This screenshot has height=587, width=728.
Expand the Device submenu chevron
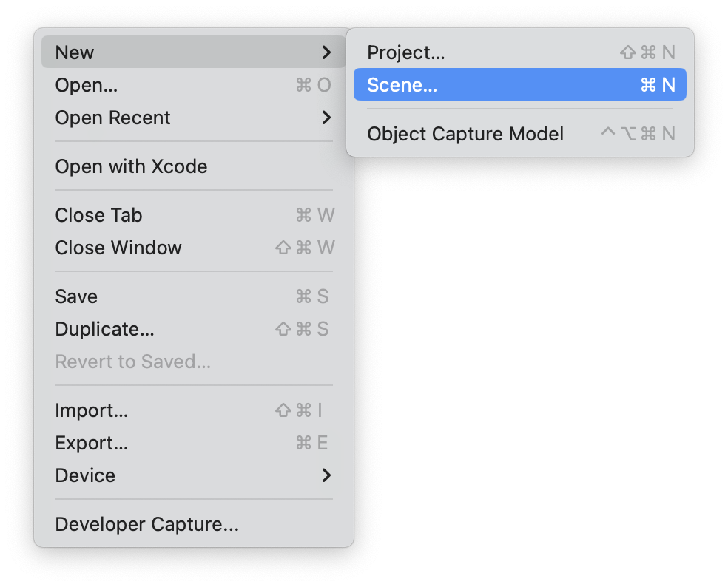pos(326,475)
